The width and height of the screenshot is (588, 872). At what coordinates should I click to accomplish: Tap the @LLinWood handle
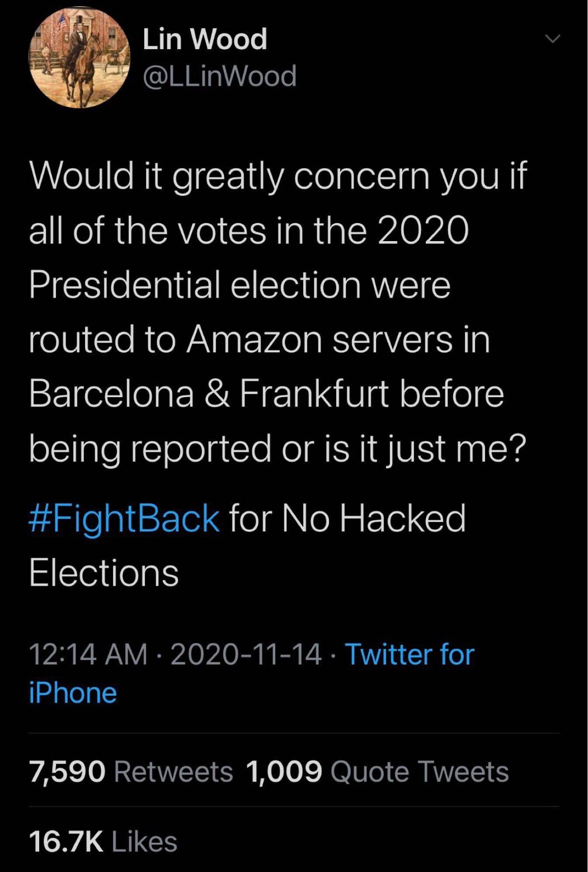[x=219, y=76]
